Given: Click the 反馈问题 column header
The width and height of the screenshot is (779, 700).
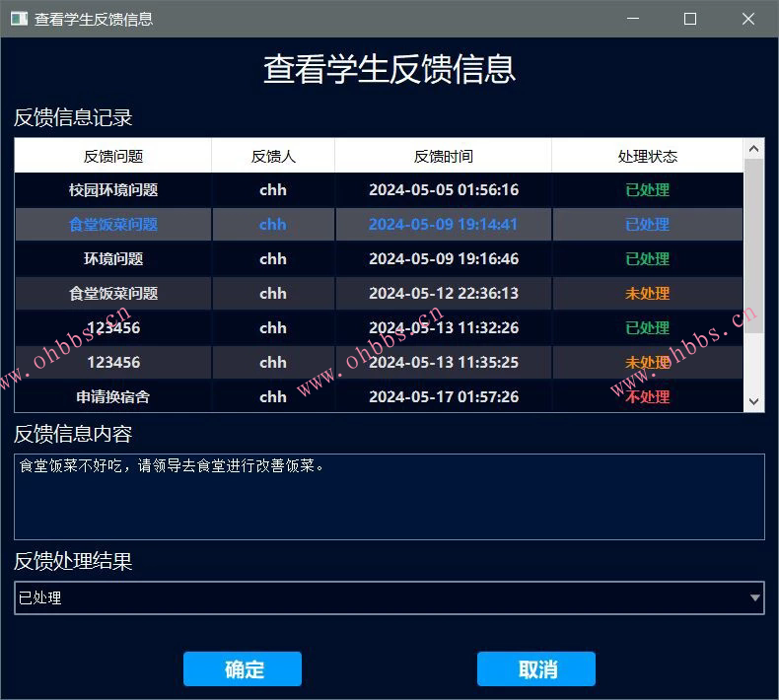Looking at the screenshot, I should [113, 156].
